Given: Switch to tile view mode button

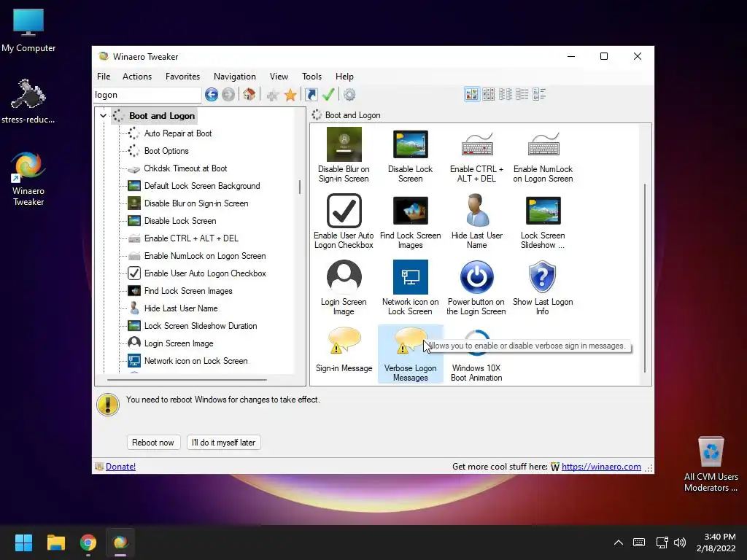Looking at the screenshot, I should coord(539,94).
